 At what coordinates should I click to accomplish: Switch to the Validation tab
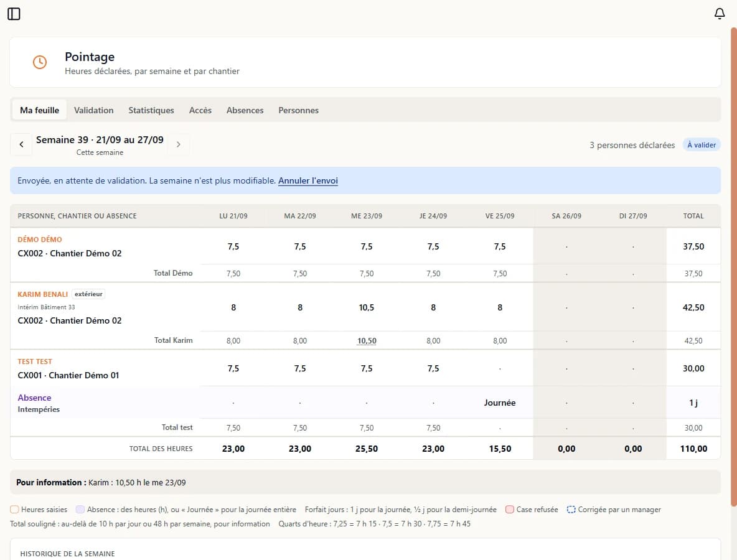point(93,110)
